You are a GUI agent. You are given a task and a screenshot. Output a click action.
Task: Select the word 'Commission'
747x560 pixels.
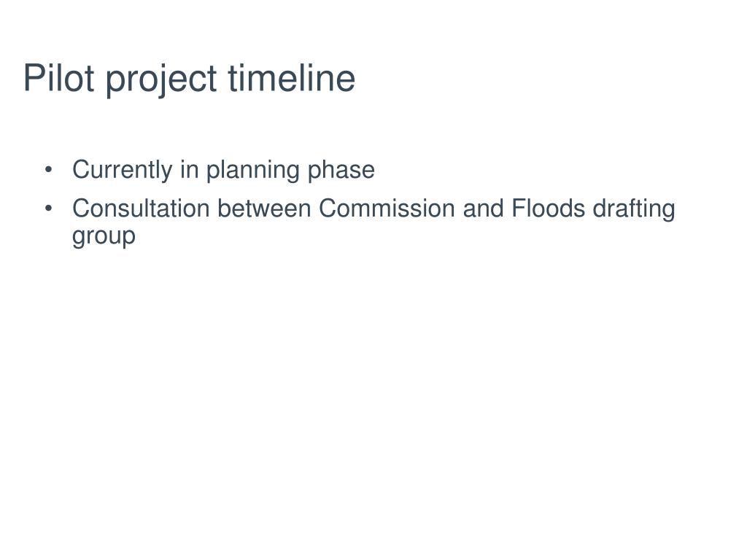point(387,209)
